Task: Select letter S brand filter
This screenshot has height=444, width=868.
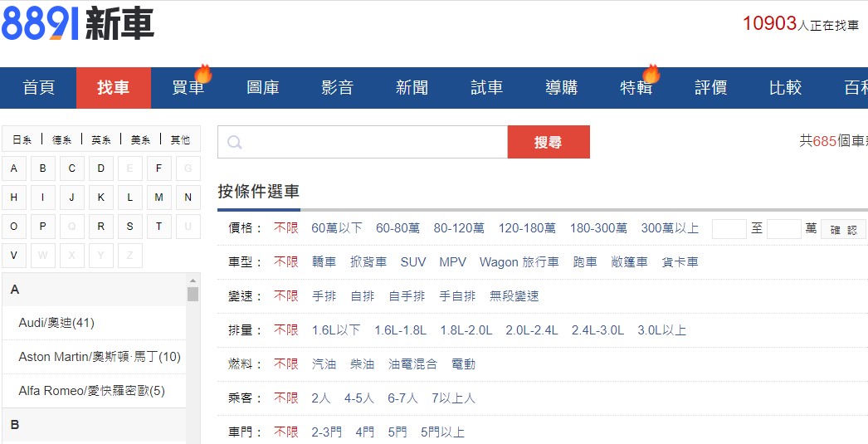Action: coord(129,226)
